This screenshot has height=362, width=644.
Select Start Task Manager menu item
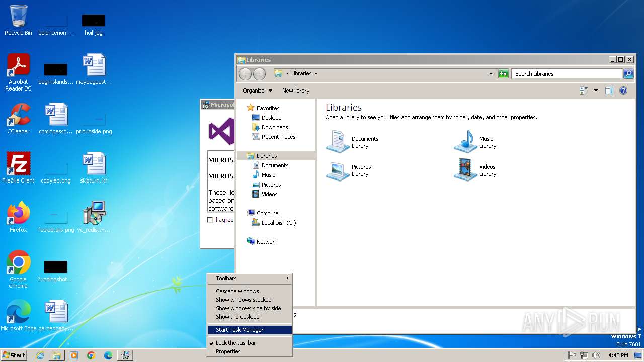(x=250, y=330)
